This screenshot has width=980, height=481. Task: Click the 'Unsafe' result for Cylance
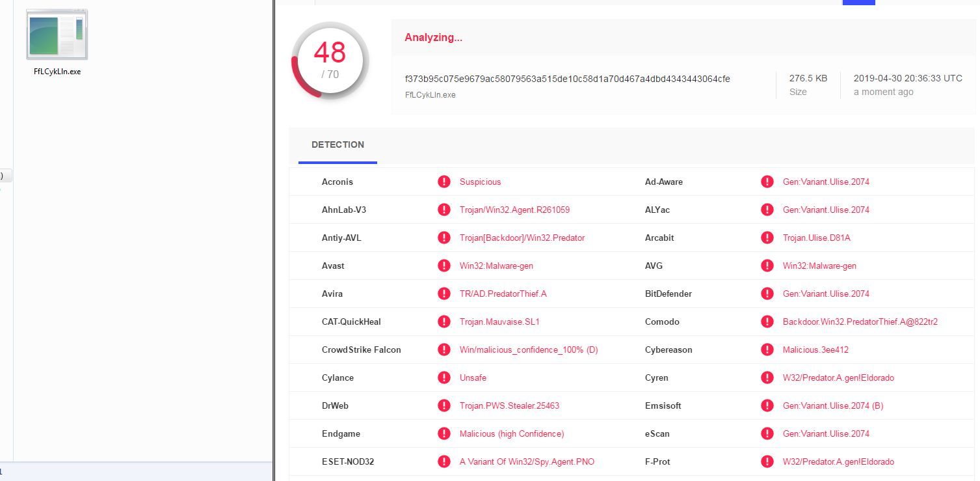473,378
